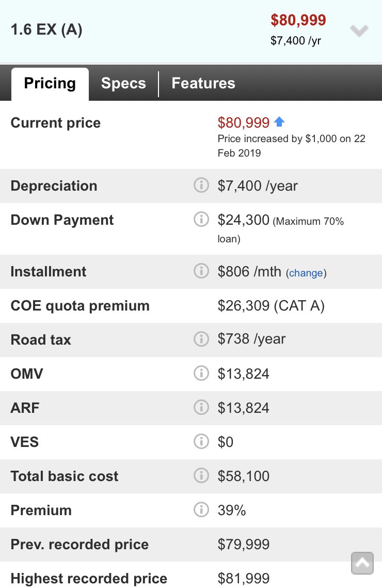Open the Features tab
The width and height of the screenshot is (382, 588).
[203, 84]
